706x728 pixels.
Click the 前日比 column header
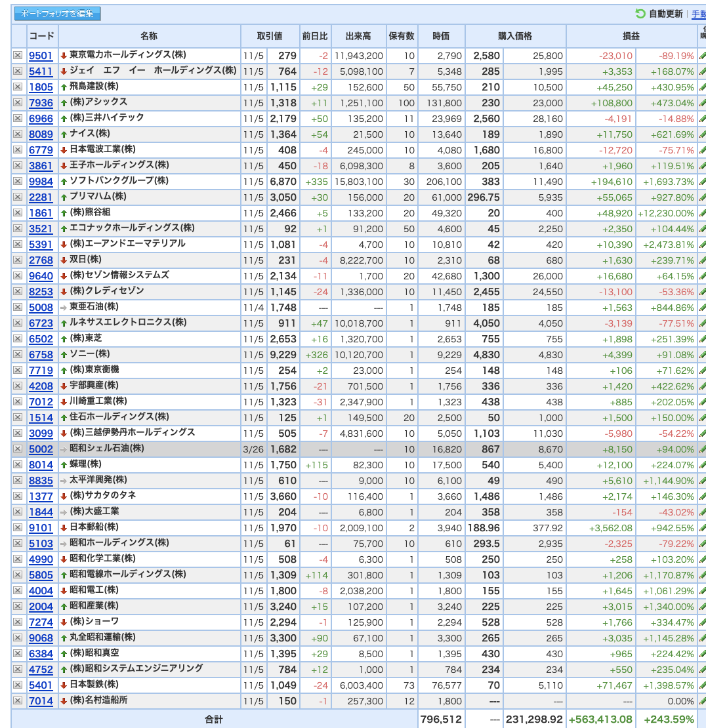pos(315,36)
